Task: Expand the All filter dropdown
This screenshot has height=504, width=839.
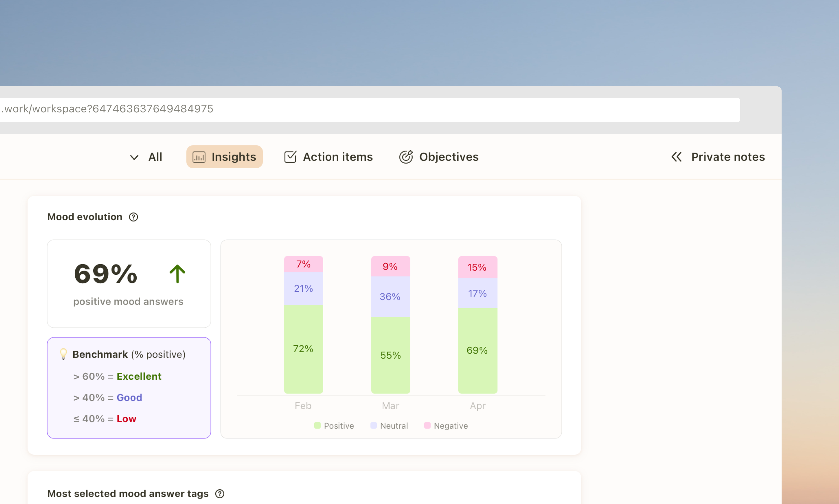Action: coord(134,157)
